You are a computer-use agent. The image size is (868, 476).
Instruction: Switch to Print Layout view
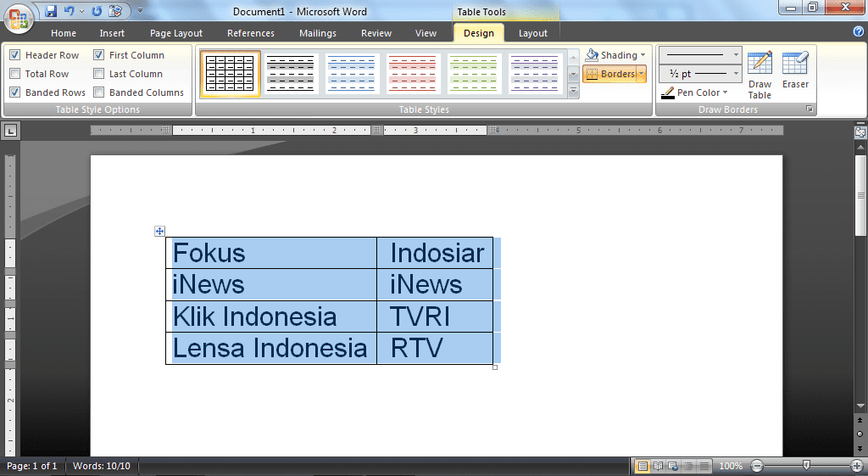[643, 466]
